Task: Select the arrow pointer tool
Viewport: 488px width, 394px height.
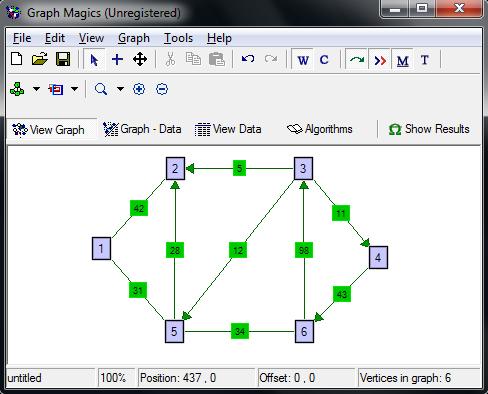Action: point(94,60)
